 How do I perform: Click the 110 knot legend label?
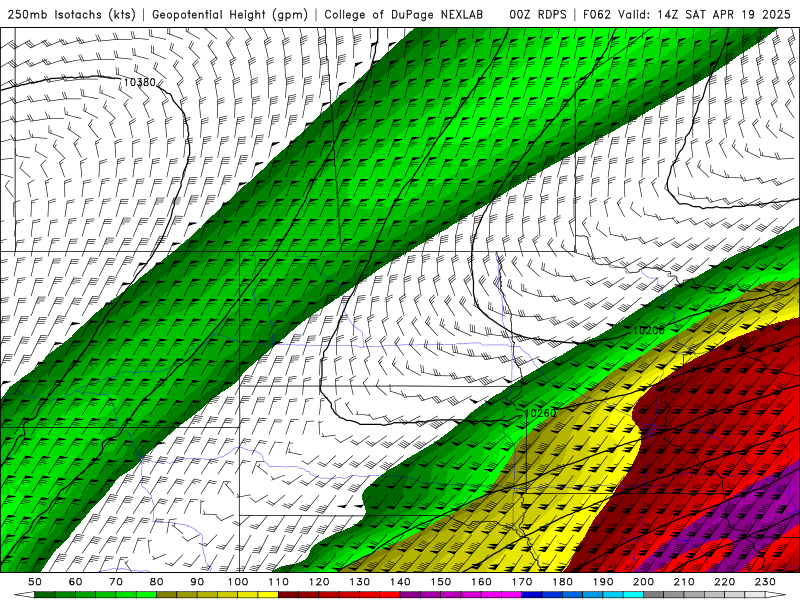point(279,582)
